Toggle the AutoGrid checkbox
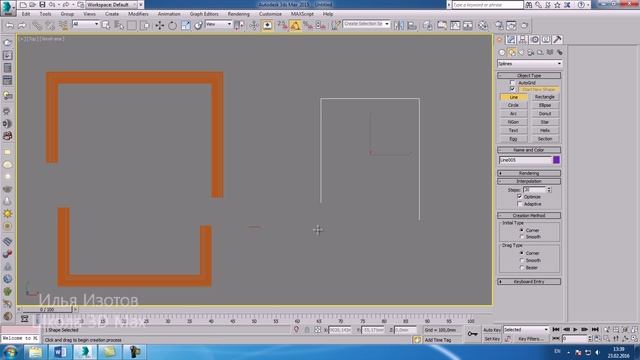This screenshot has height=360, width=640. click(513, 83)
